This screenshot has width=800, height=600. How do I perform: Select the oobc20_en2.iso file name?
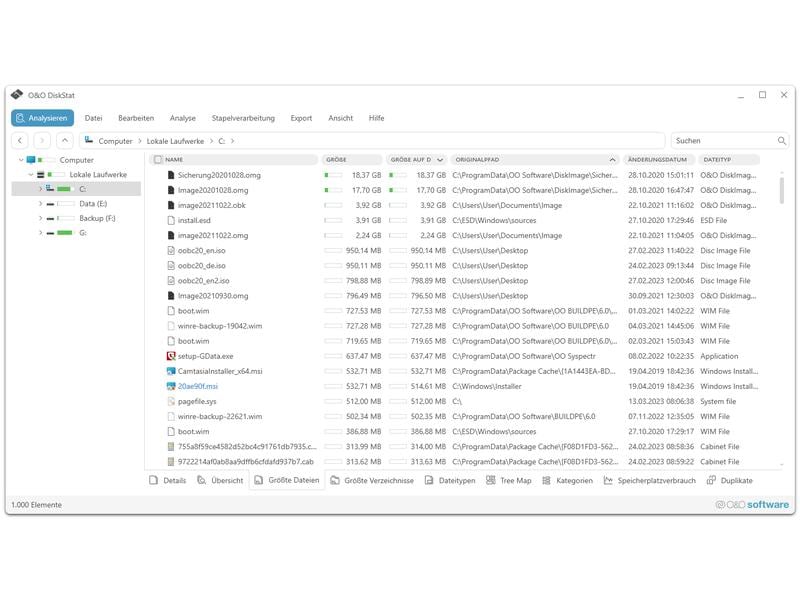(x=204, y=281)
